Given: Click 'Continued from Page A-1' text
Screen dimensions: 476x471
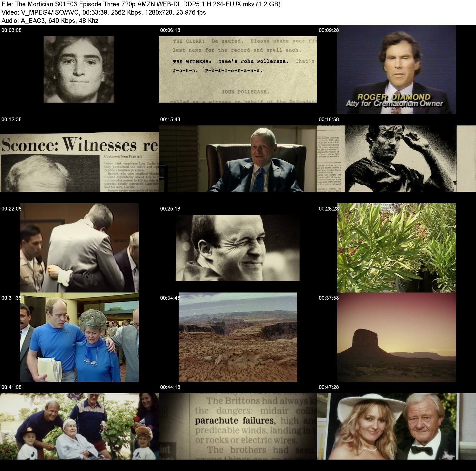Looking at the screenshot, I should click(x=123, y=157).
